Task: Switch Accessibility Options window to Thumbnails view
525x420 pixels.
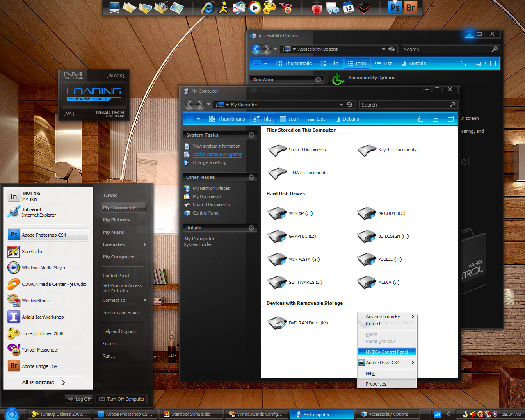Action: coord(294,64)
